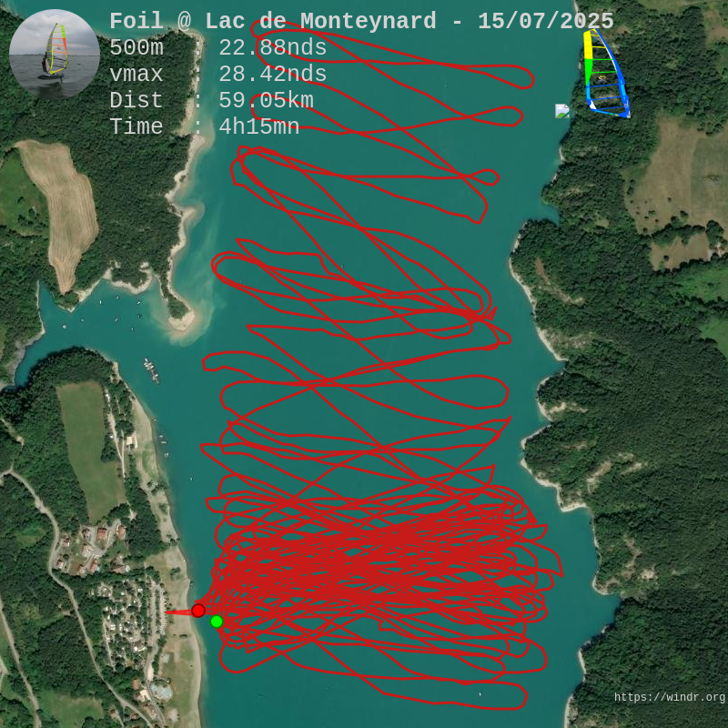Image resolution: width=728 pixels, height=728 pixels.
Task: Click the colorful windsurf sail icon
Action: click(x=605, y=75)
